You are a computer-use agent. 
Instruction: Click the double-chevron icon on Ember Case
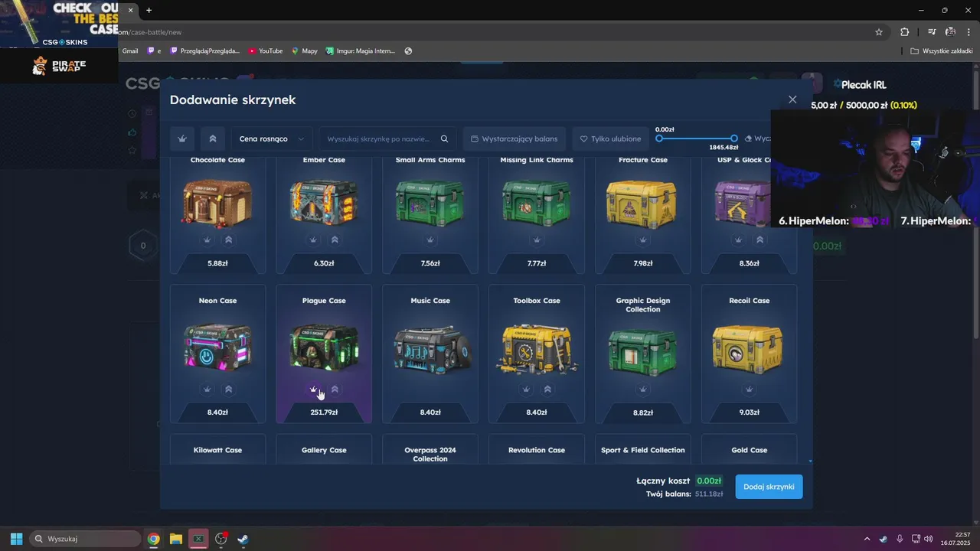[335, 240]
